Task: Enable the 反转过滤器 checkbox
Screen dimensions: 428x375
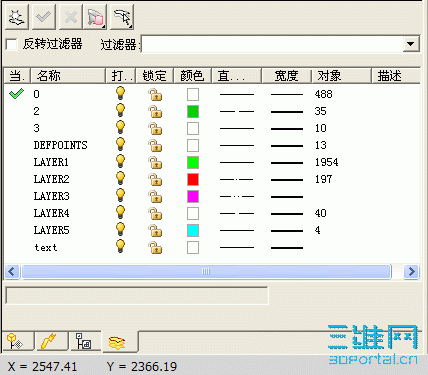Action: (x=11, y=44)
